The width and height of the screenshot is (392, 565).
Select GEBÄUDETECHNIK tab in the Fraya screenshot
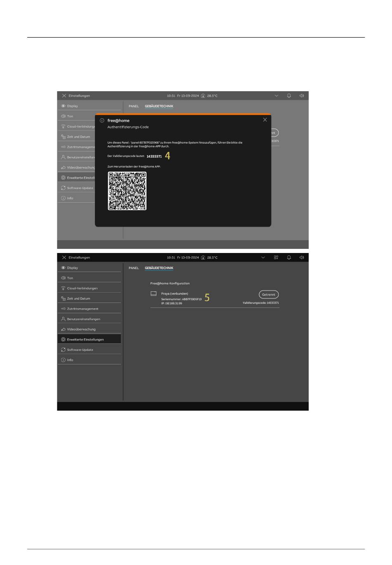click(x=159, y=268)
